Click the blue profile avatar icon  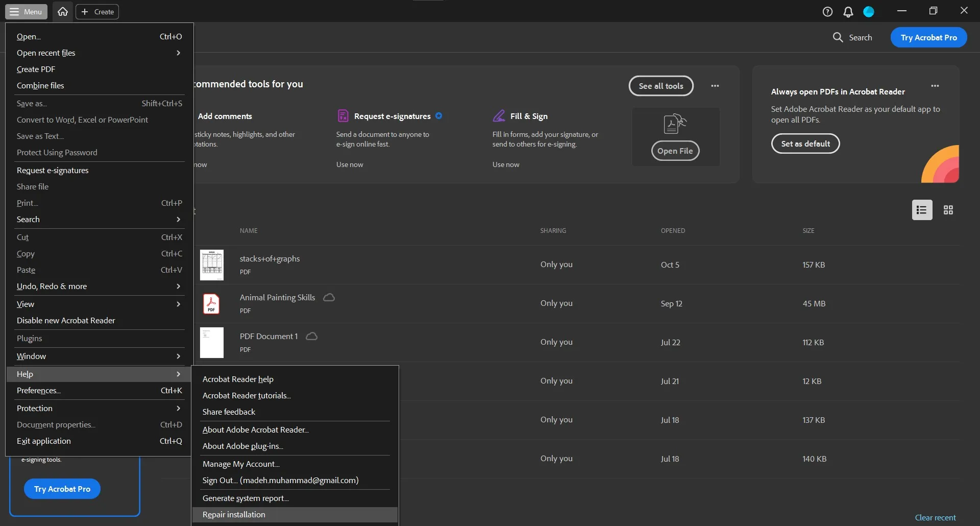[x=869, y=12]
